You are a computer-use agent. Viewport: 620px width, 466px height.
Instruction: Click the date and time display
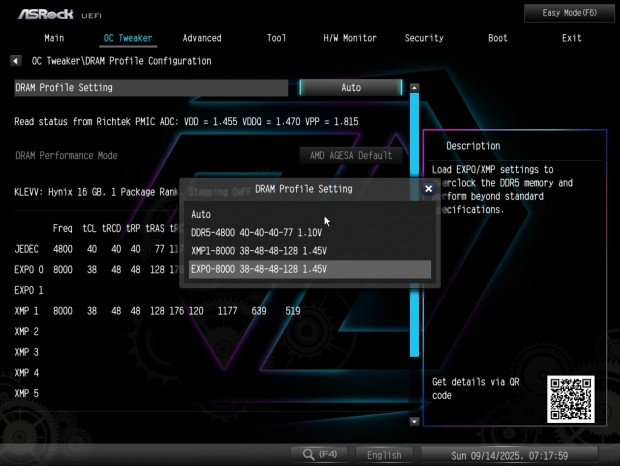coord(509,455)
